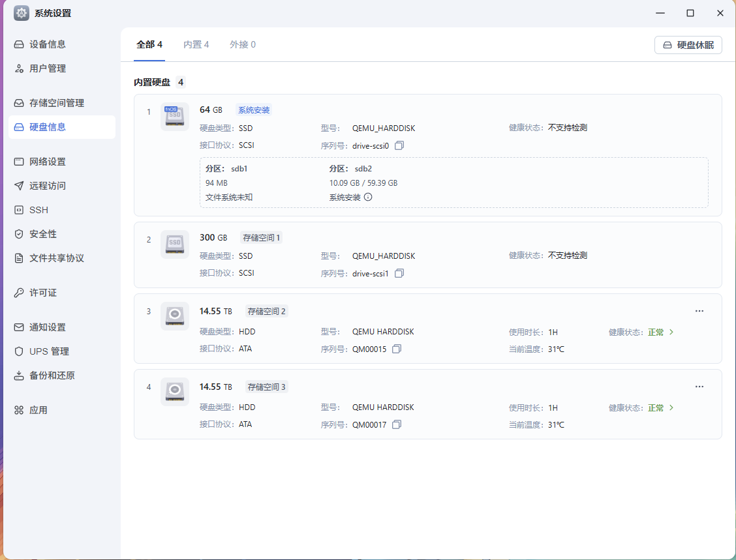Click the 系统安装 info icon on partition sdb2
This screenshot has height=560, width=736.
pyautogui.click(x=367, y=198)
